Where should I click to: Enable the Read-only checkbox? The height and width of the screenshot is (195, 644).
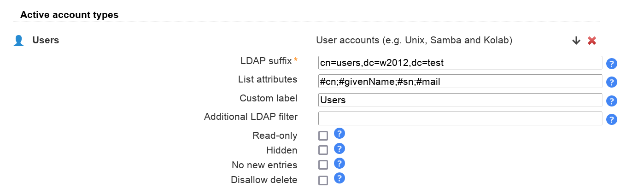coord(323,136)
